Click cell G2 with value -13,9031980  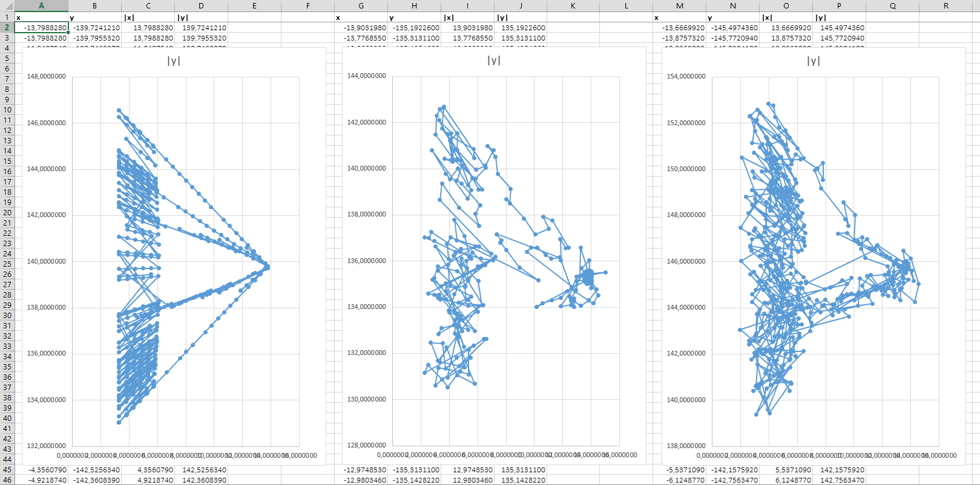(361, 27)
